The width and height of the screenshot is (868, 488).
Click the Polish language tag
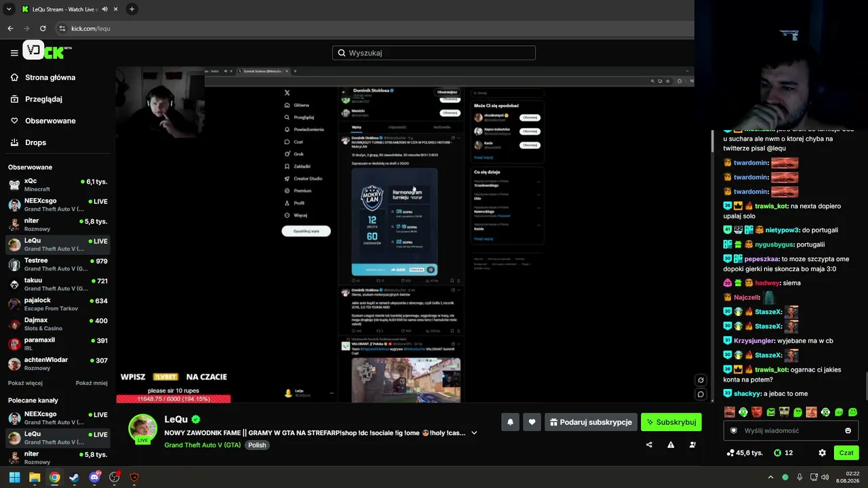point(257,445)
